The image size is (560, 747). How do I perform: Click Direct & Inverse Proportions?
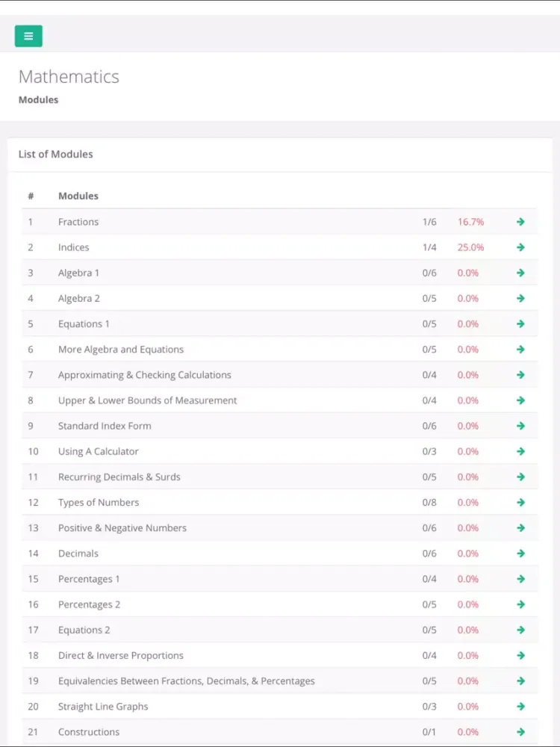coord(121,656)
